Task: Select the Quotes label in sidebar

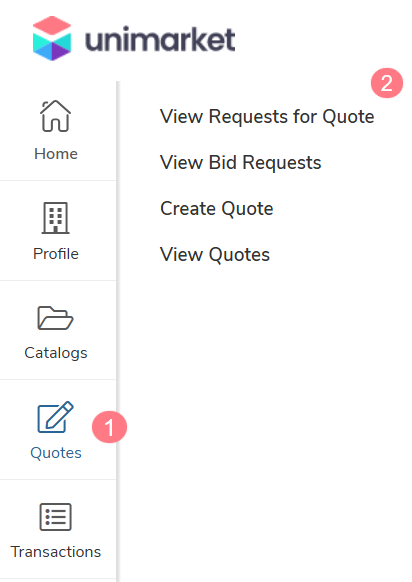Action: coord(56,453)
